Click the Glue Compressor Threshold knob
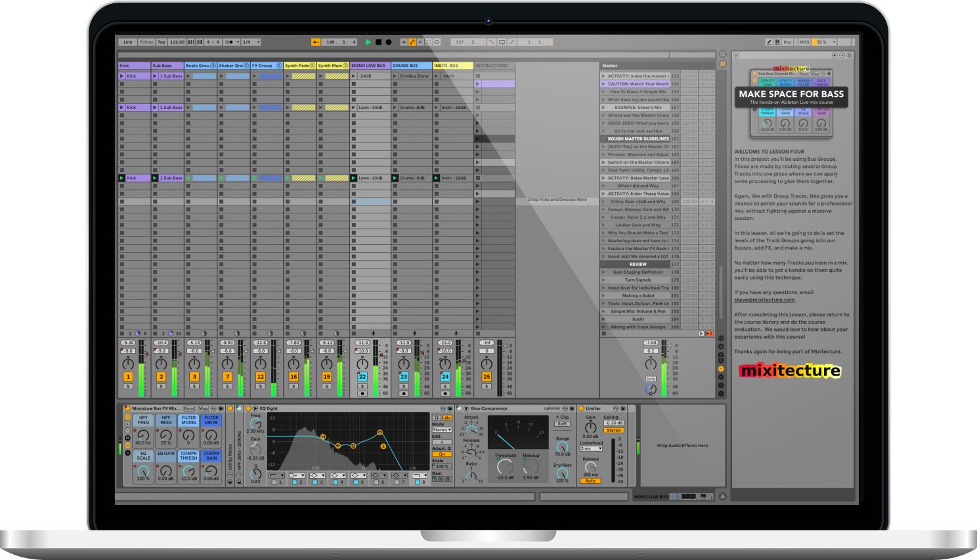This screenshot has width=977, height=560. tap(505, 467)
